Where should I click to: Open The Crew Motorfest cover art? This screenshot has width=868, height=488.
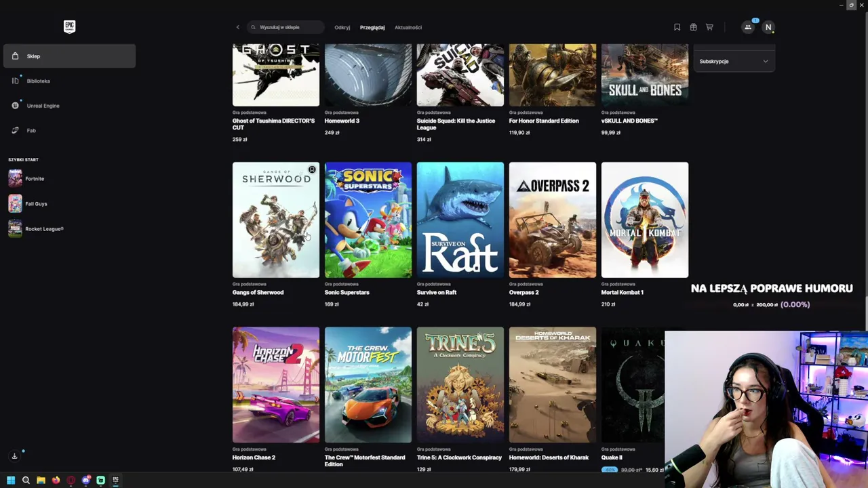(x=368, y=385)
